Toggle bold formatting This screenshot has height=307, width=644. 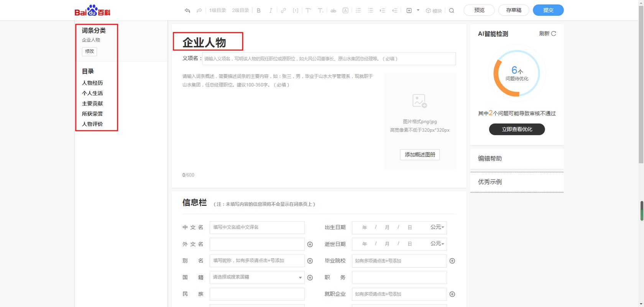tap(259, 11)
